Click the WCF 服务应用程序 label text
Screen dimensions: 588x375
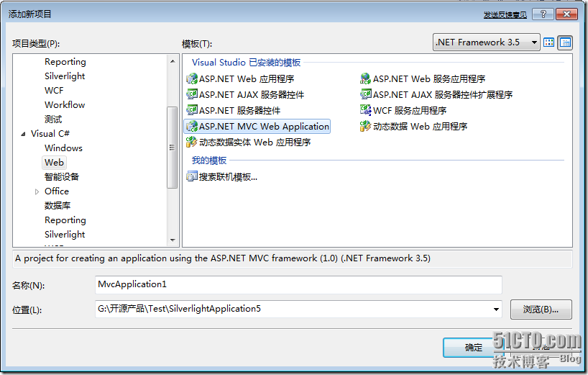click(x=410, y=110)
